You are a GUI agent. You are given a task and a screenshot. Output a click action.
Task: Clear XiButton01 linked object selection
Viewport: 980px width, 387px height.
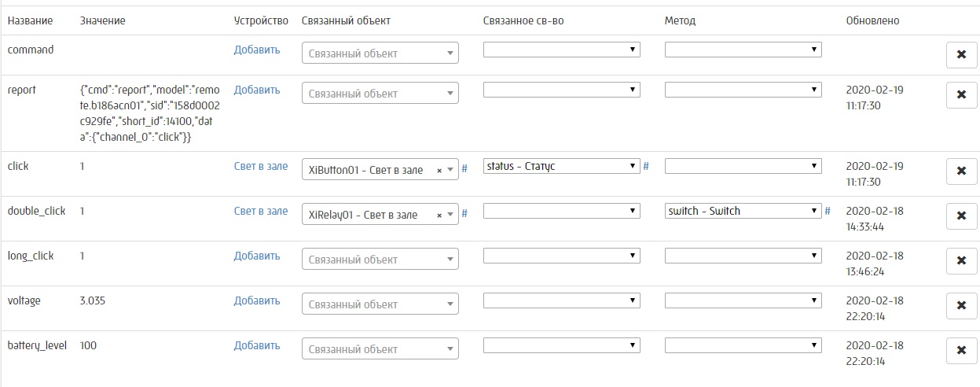439,170
